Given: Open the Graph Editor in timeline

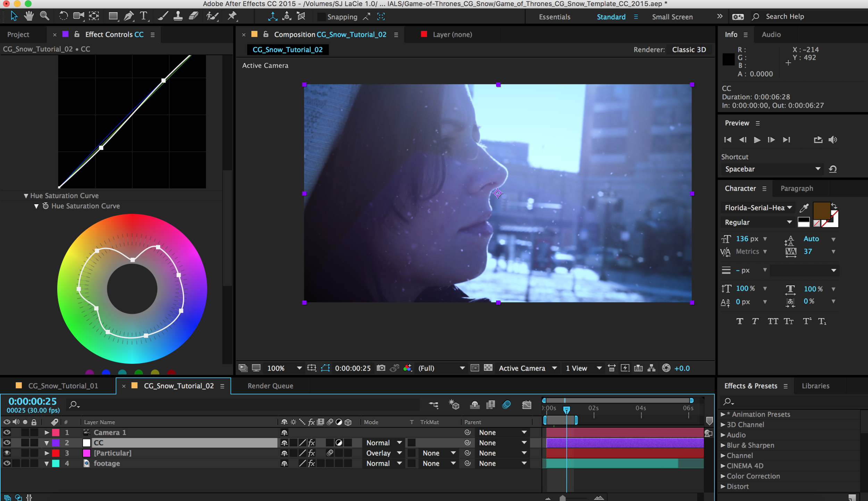Looking at the screenshot, I should click(527, 404).
